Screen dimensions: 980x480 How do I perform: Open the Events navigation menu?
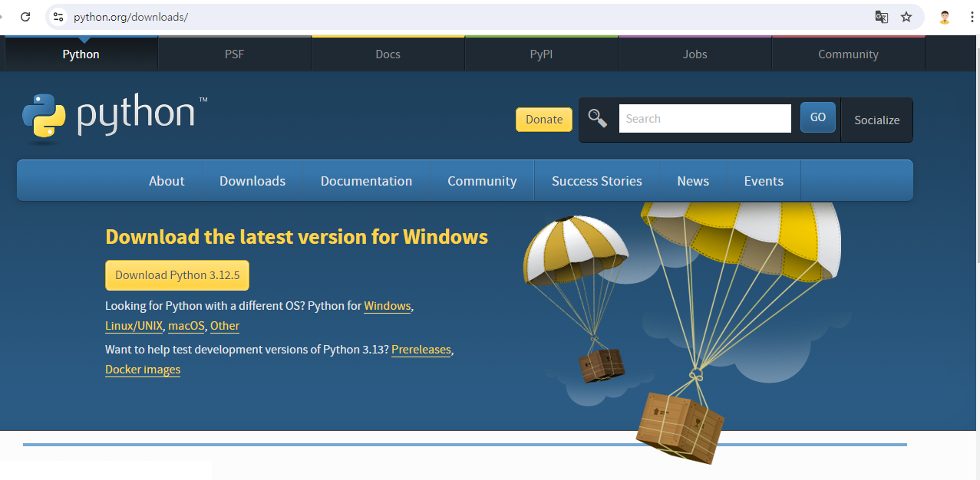point(764,181)
